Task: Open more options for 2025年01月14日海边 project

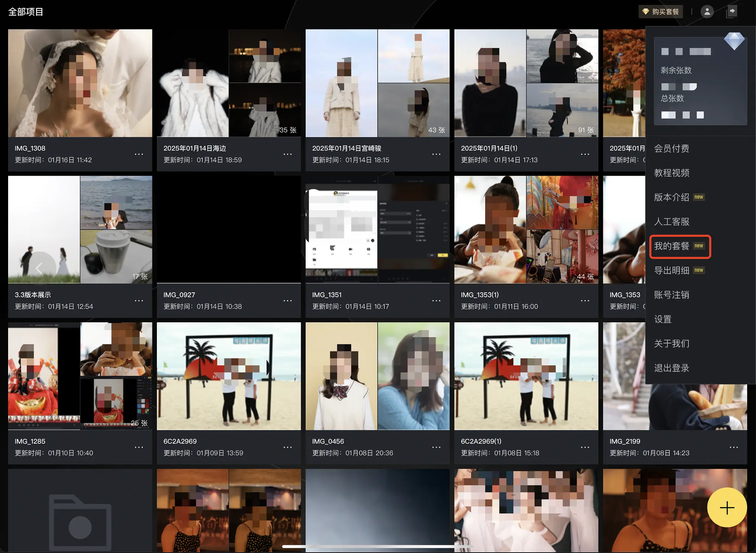Action: click(x=288, y=154)
